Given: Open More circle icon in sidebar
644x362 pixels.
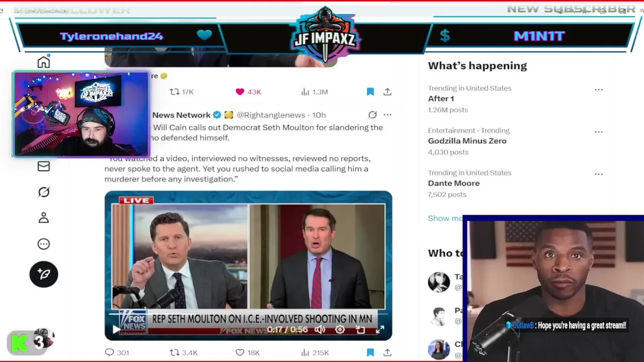Looking at the screenshot, I should point(44,244).
